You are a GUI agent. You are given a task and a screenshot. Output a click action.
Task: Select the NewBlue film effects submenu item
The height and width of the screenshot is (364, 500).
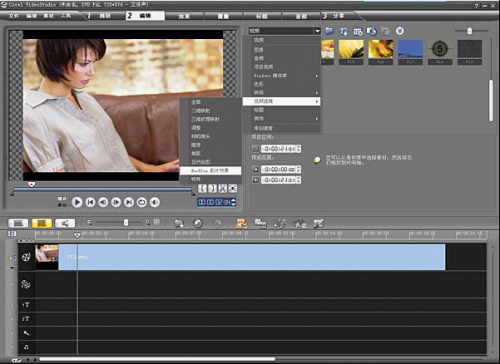coord(210,171)
